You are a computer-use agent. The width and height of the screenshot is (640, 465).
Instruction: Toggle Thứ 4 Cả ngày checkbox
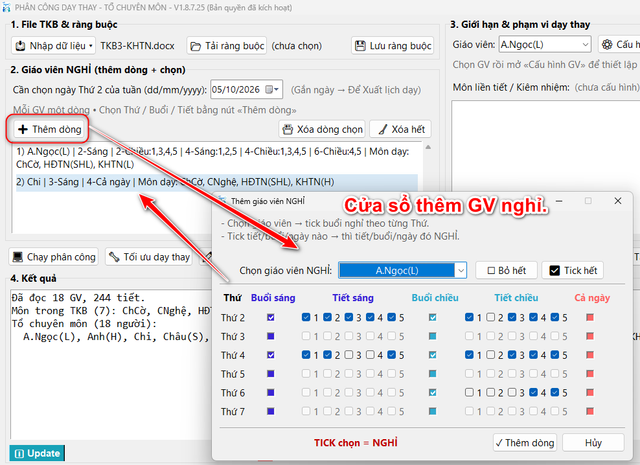pyautogui.click(x=590, y=355)
